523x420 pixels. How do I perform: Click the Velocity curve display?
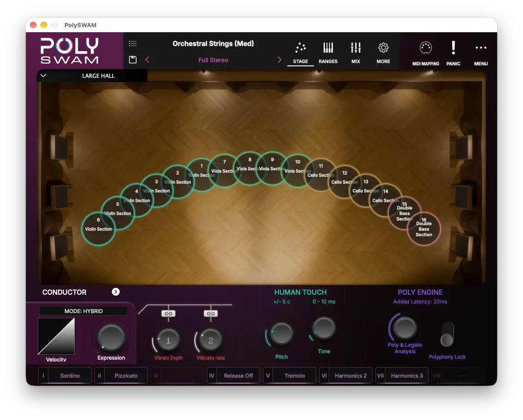(56, 336)
